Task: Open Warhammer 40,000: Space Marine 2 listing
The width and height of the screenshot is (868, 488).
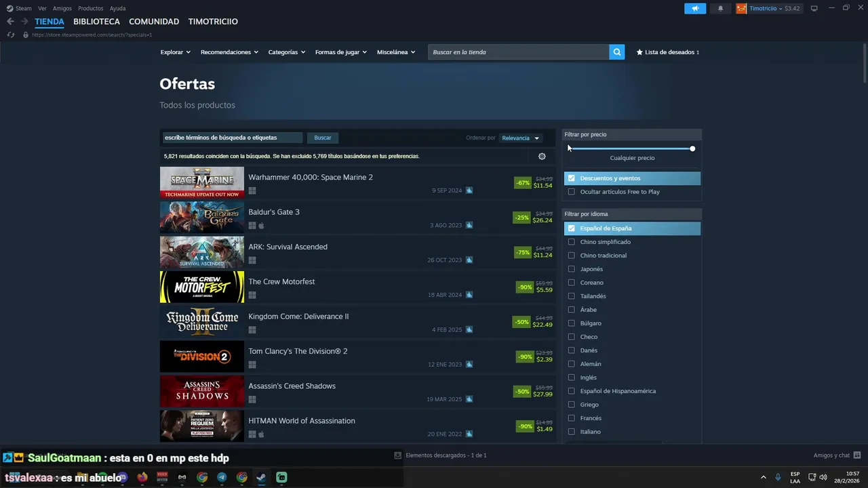Action: pos(358,183)
